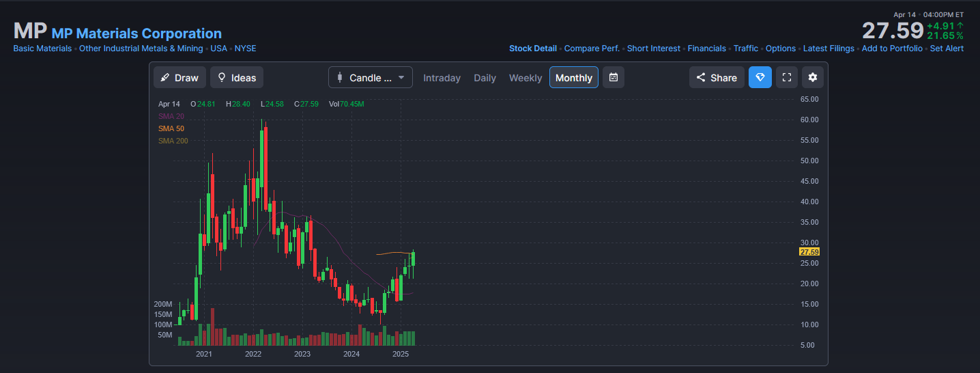Click Add to Portfolio link
Screen dimensions: 980x373
(x=892, y=49)
